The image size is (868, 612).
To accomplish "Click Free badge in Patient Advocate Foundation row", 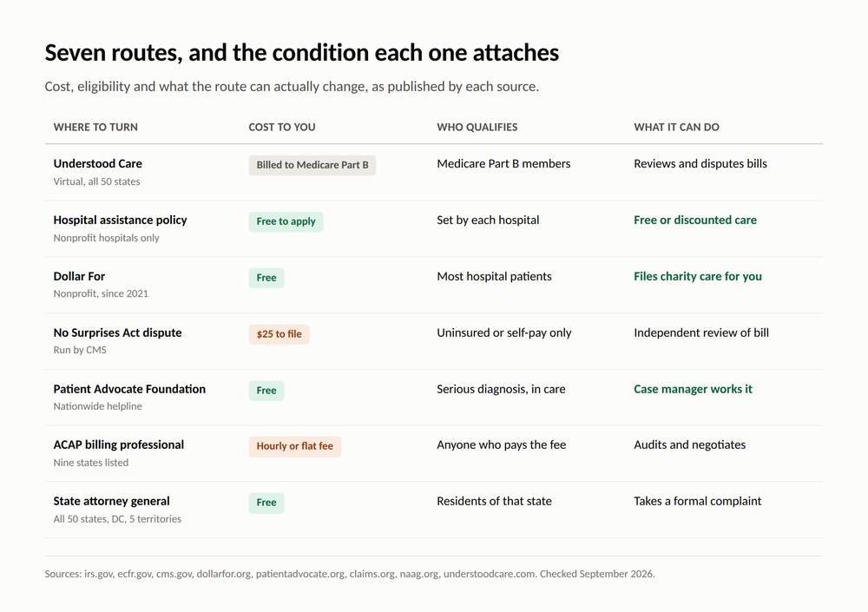I will 266,391.
